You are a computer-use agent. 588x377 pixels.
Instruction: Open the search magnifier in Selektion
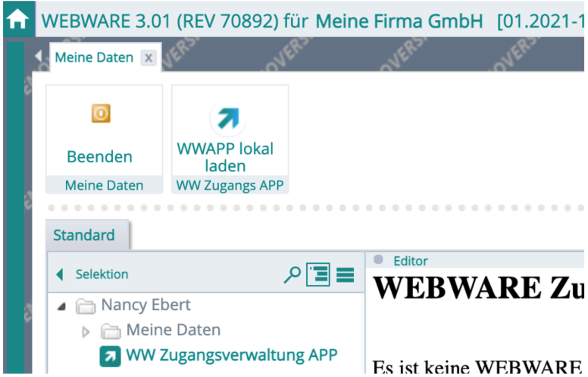point(292,274)
